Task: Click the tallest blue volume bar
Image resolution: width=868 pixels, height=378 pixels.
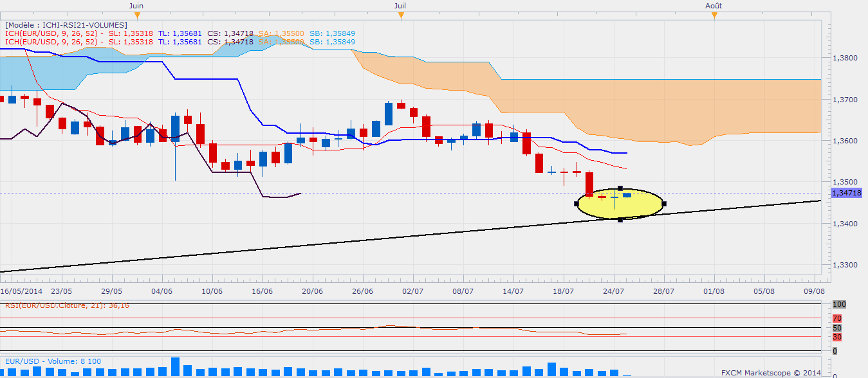Action: point(175,366)
